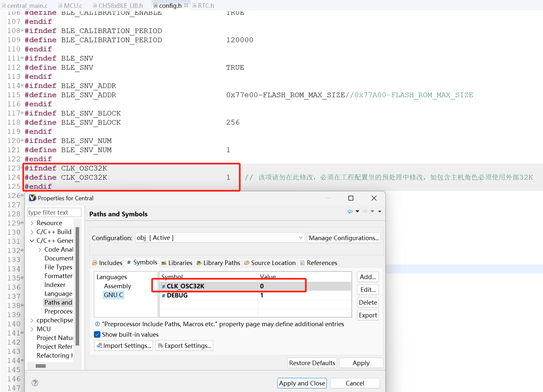543x392 pixels.
Task: Focus the type filter text field
Action: (x=54, y=212)
